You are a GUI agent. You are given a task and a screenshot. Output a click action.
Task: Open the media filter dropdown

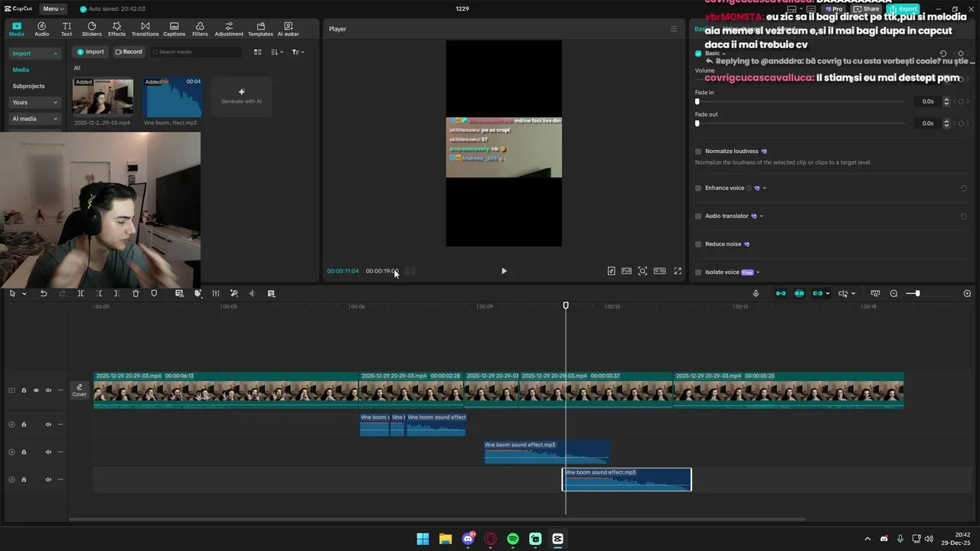(x=298, y=52)
